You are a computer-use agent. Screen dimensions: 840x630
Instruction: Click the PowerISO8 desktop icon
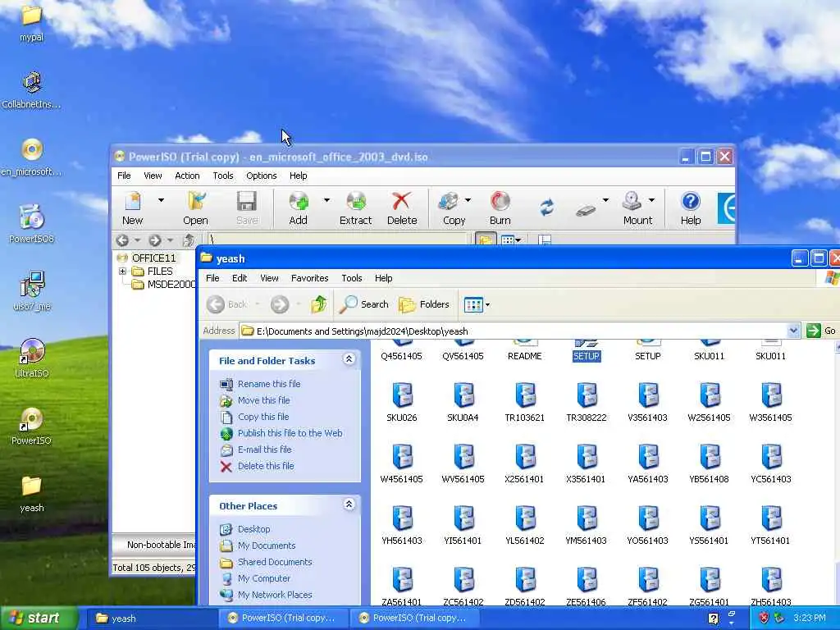click(32, 223)
